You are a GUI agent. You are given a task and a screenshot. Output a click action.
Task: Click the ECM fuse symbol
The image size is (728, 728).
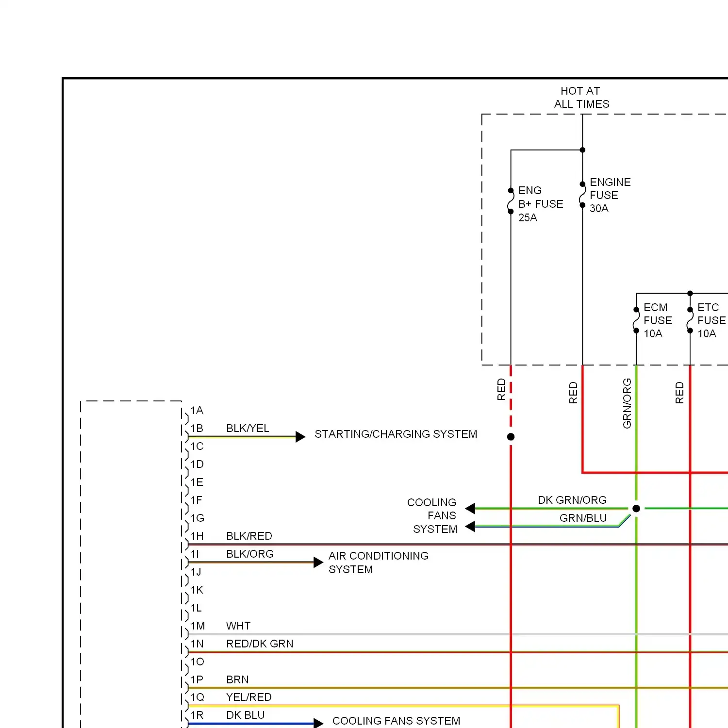coord(636,320)
